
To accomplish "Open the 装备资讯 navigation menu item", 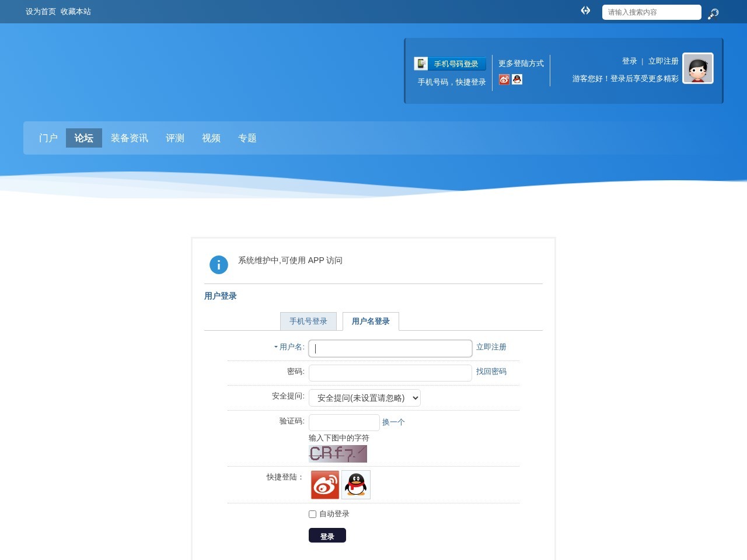I will [x=129, y=138].
